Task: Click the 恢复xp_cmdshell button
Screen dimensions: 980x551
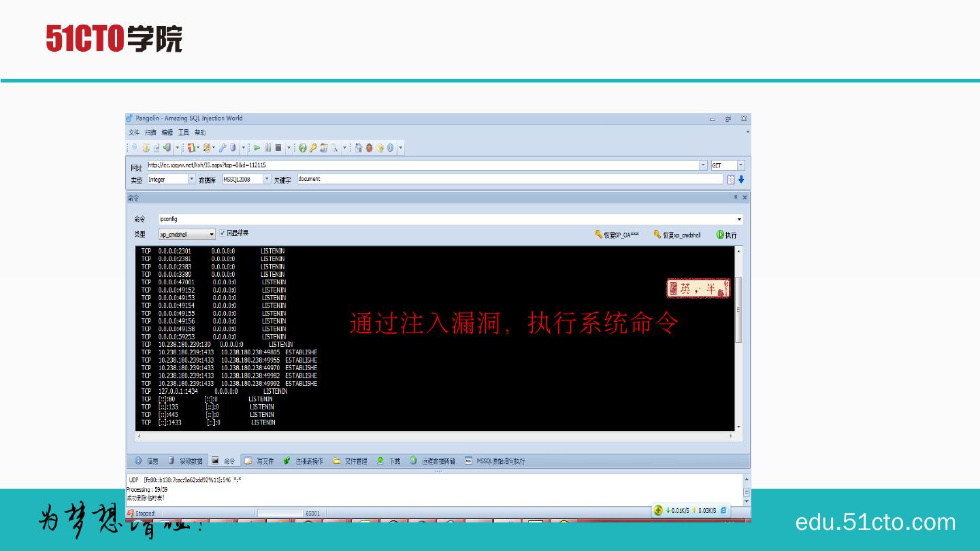Action: coord(677,235)
